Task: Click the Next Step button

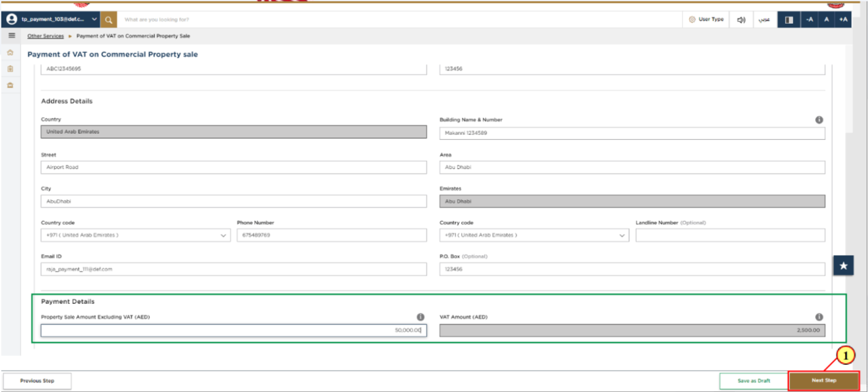Action: (824, 381)
